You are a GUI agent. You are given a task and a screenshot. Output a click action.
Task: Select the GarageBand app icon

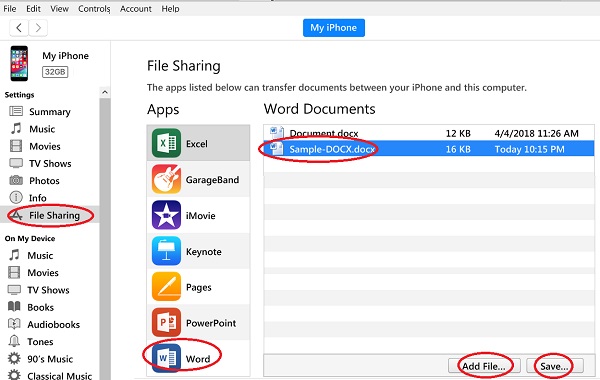[166, 179]
